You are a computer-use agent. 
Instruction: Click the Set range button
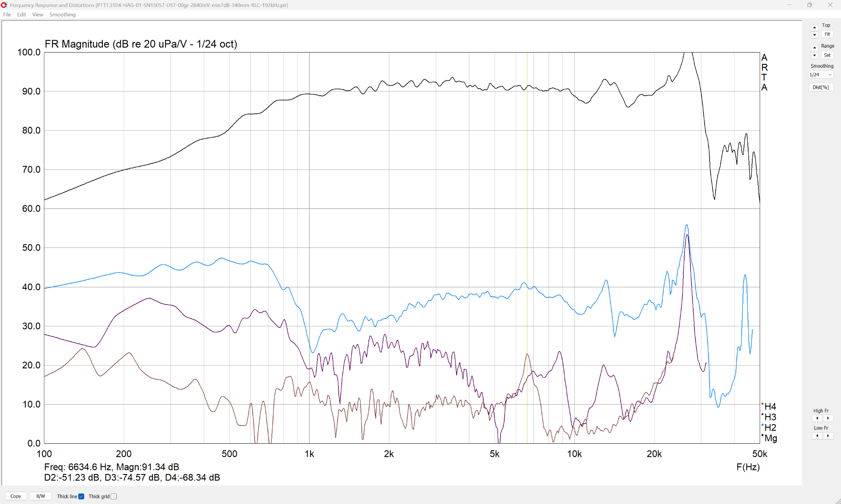(827, 55)
